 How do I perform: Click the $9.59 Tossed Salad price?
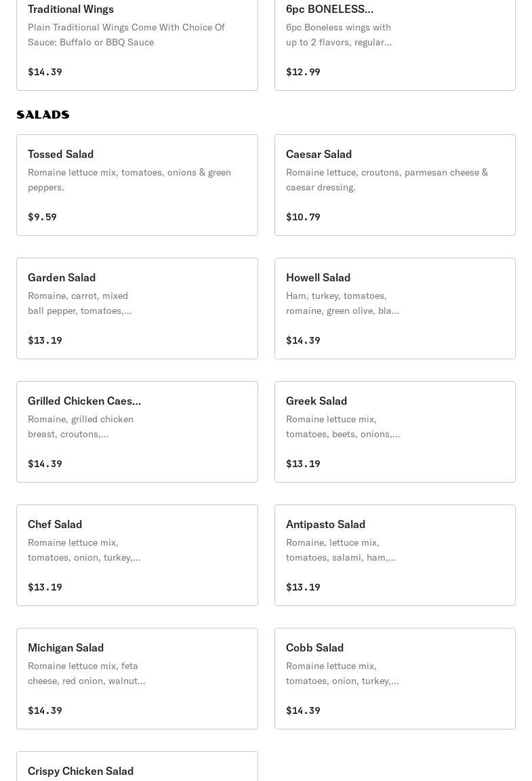pyautogui.click(x=42, y=217)
